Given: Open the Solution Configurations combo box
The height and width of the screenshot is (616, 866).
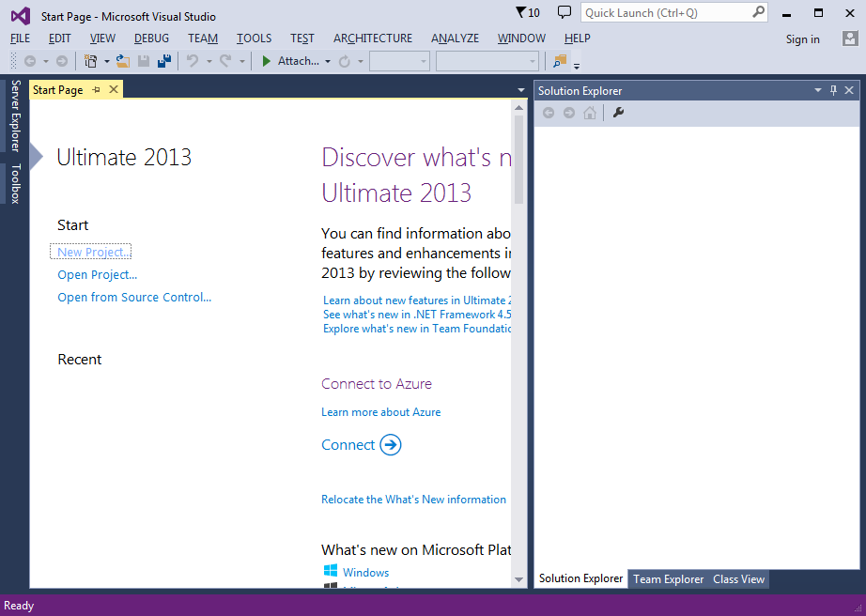Looking at the screenshot, I should (x=400, y=61).
